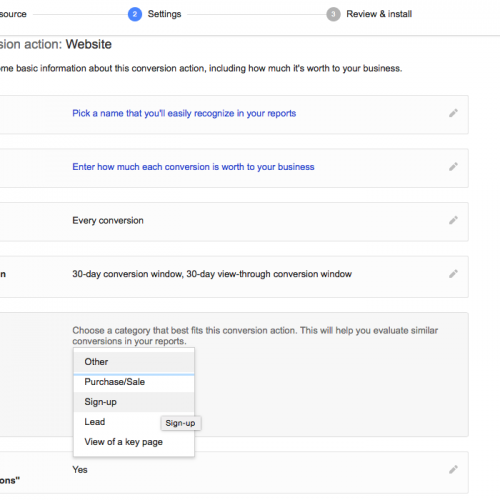Edit the Every conversion count setting pencil
Screen dimensions: 500x500
click(x=453, y=220)
